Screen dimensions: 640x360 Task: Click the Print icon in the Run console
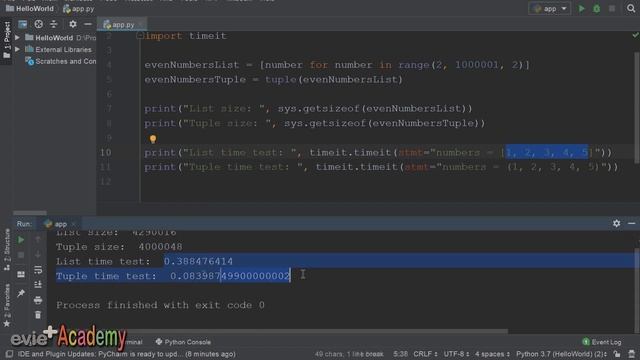click(x=38, y=300)
